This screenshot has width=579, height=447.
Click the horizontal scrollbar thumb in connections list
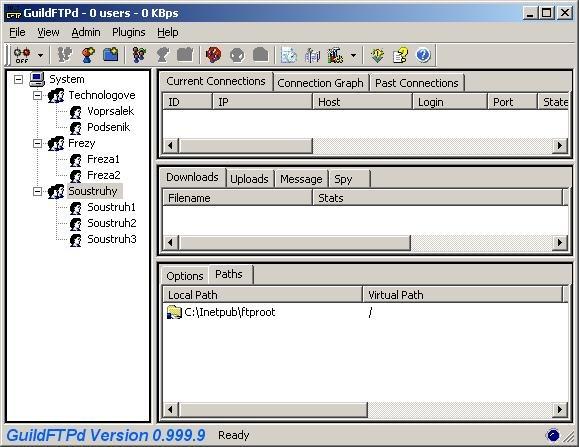coord(245,145)
